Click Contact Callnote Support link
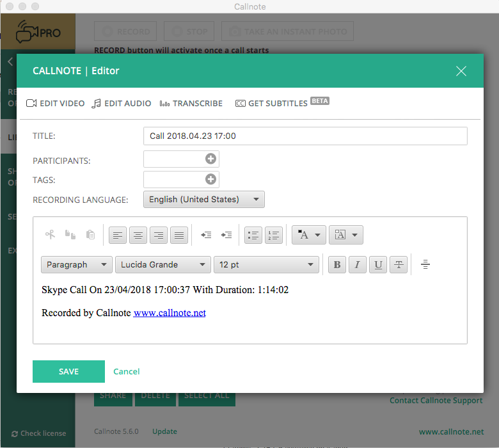The image size is (499, 448). [436, 400]
